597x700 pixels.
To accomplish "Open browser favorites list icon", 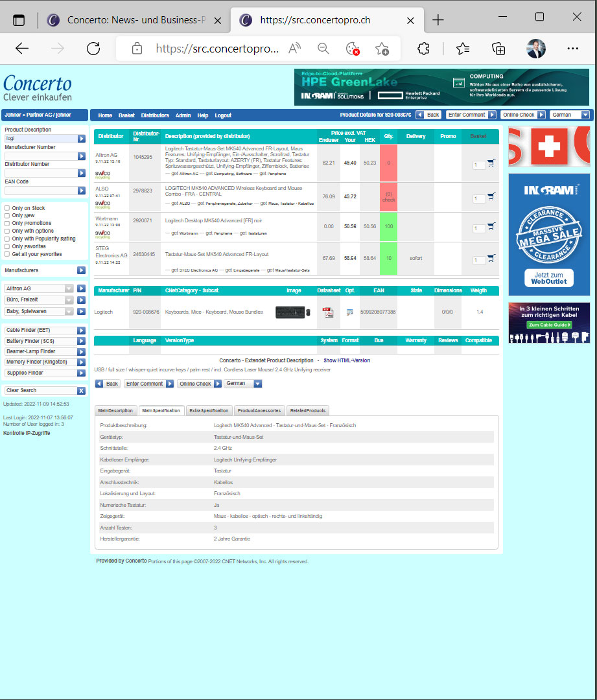I will pyautogui.click(x=463, y=49).
